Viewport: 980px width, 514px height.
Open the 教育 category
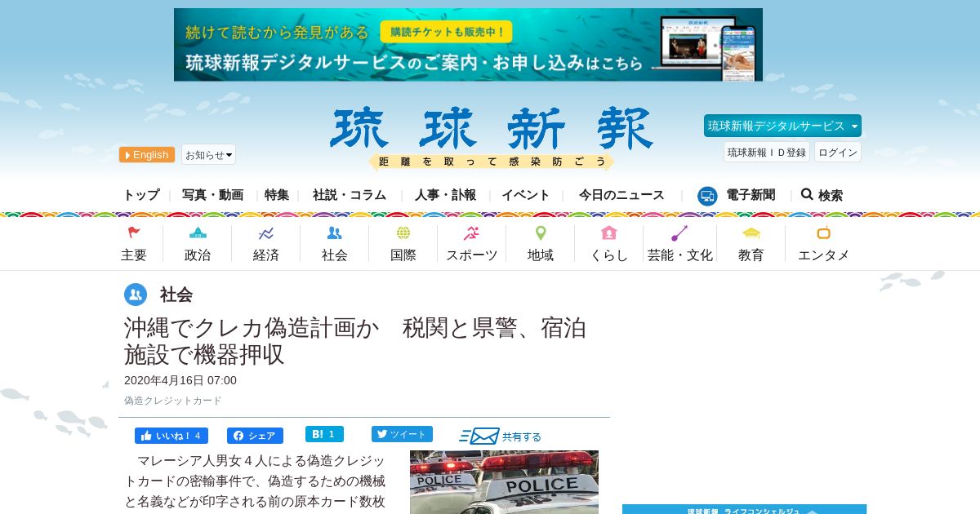point(751,255)
